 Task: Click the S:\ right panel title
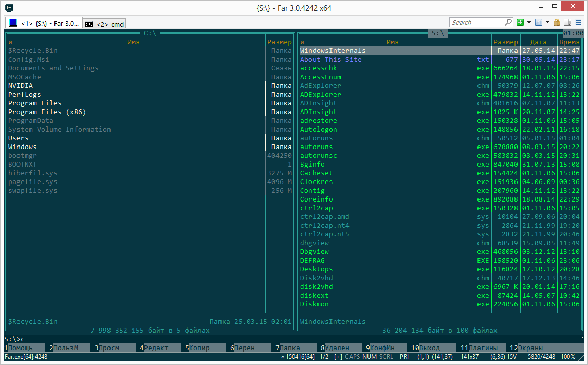[x=437, y=33]
